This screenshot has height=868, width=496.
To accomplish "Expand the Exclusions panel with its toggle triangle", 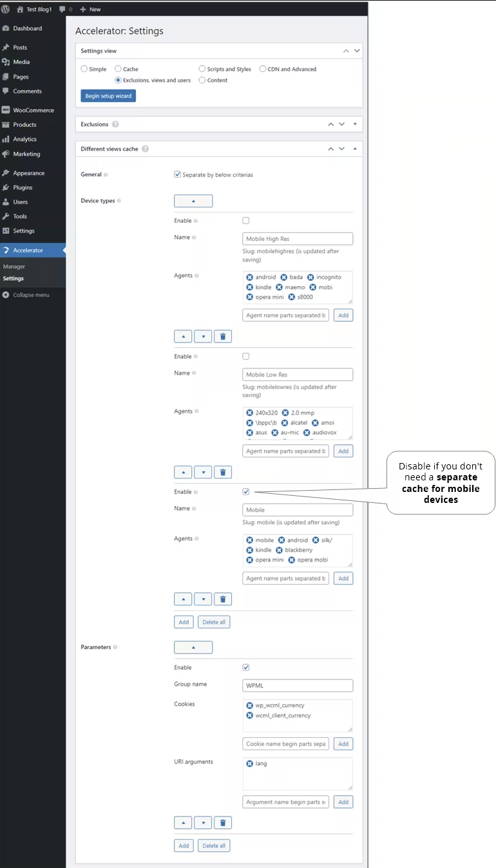I will pos(355,124).
